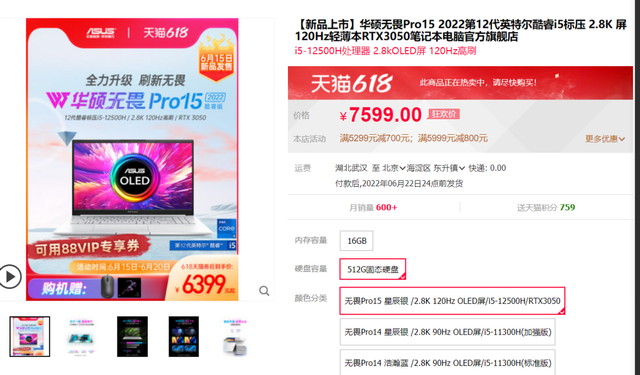Play the product video

pyautogui.click(x=9, y=277)
